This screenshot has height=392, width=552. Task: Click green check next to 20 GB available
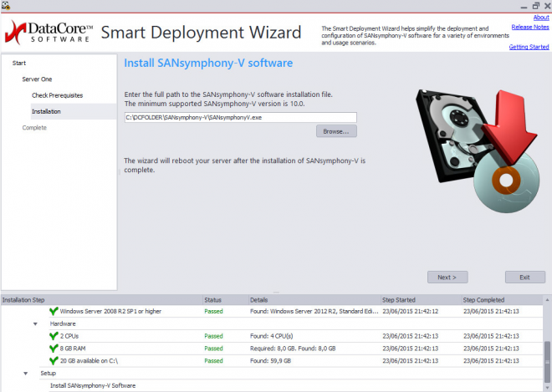pyautogui.click(x=54, y=360)
